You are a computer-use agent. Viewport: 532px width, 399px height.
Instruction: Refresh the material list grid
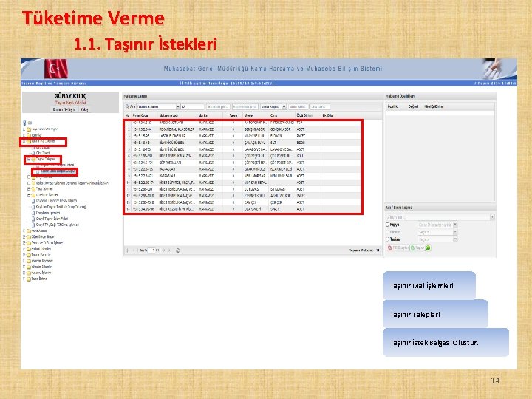(x=178, y=250)
